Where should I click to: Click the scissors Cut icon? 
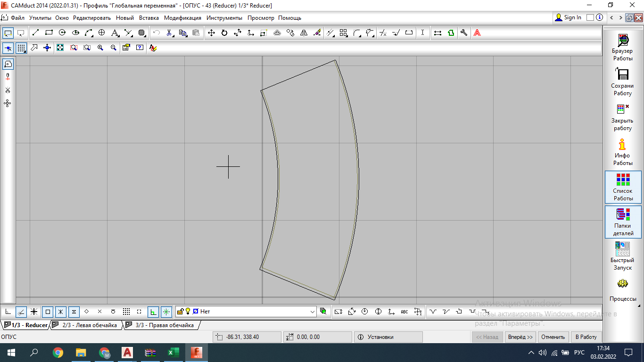(169, 33)
